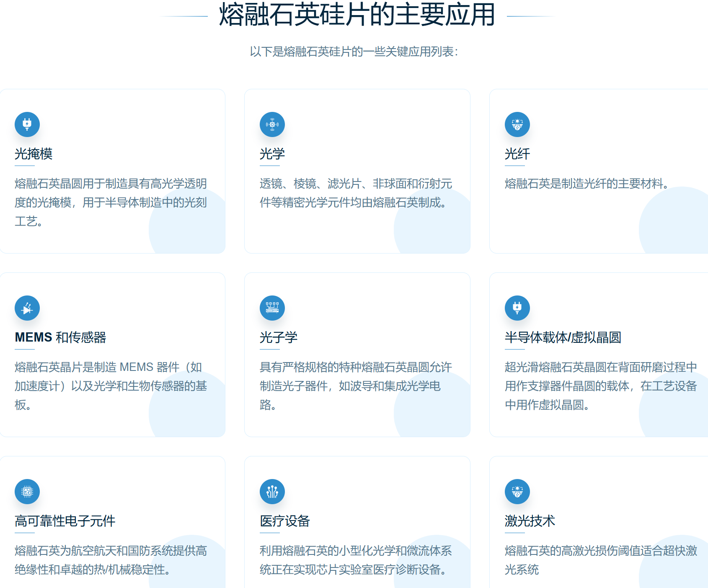Select the 光子学 card heading

[279, 337]
